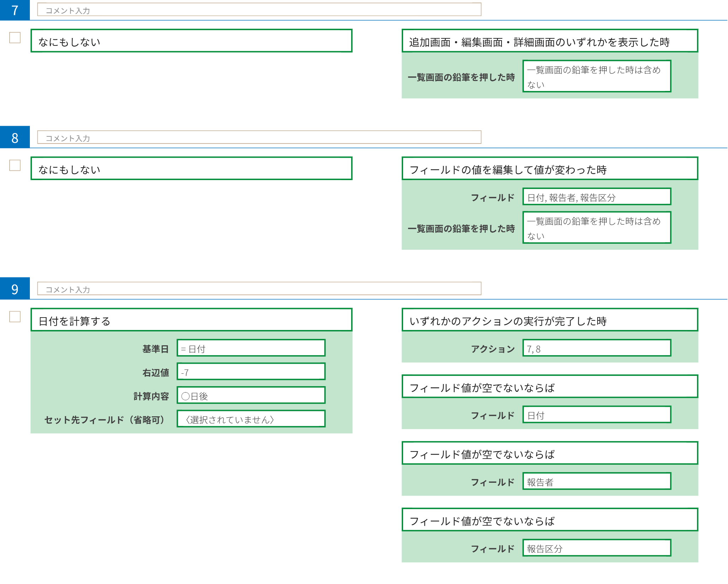The image size is (728, 584).
Task: Open the 'フィールドの値を編集して値が変わった時' condition selector
Action: point(550,169)
